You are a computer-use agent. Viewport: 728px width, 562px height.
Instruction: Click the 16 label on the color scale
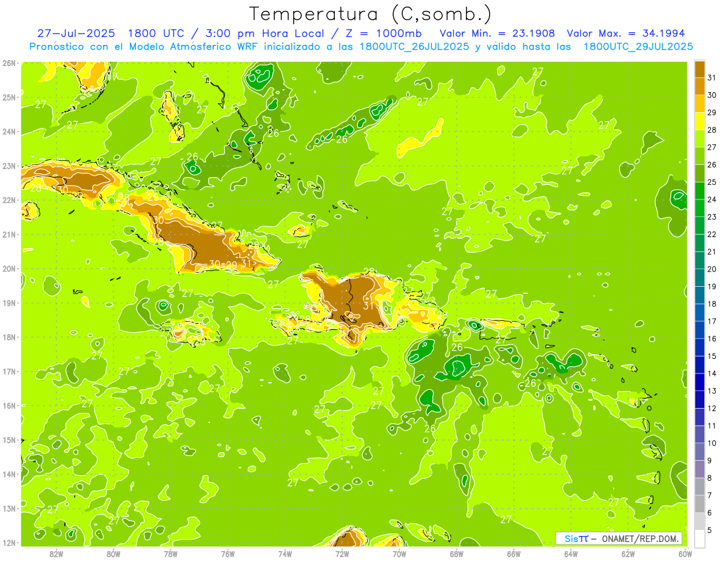pyautogui.click(x=712, y=339)
